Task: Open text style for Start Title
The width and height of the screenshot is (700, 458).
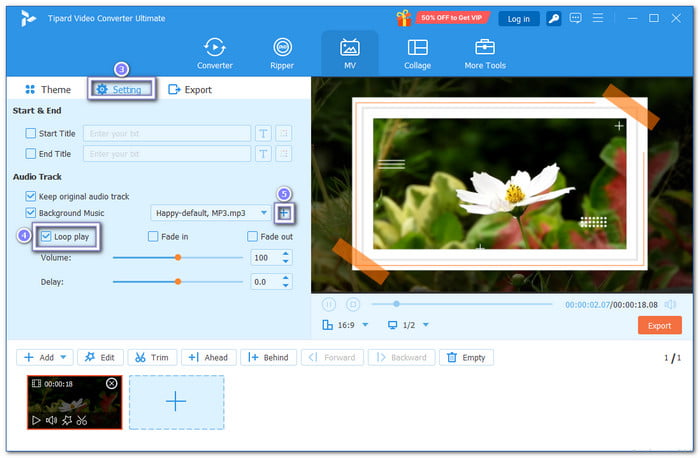Action: [x=263, y=133]
